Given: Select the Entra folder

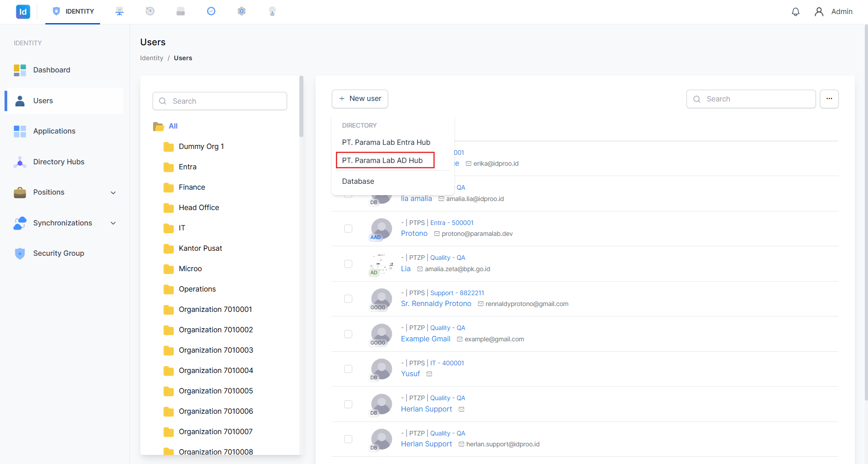Looking at the screenshot, I should 187,167.
